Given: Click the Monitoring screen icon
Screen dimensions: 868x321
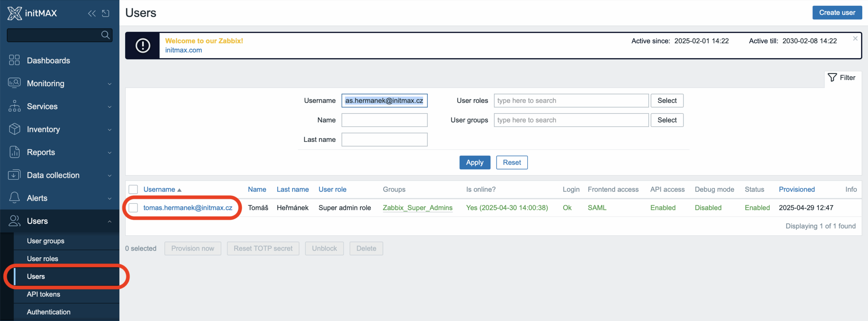Looking at the screenshot, I should tap(14, 83).
